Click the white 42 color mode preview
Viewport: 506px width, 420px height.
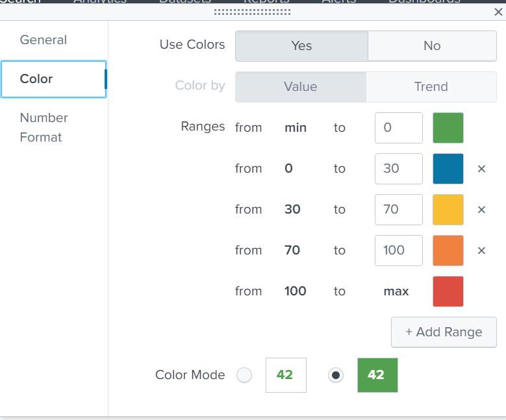coord(286,375)
